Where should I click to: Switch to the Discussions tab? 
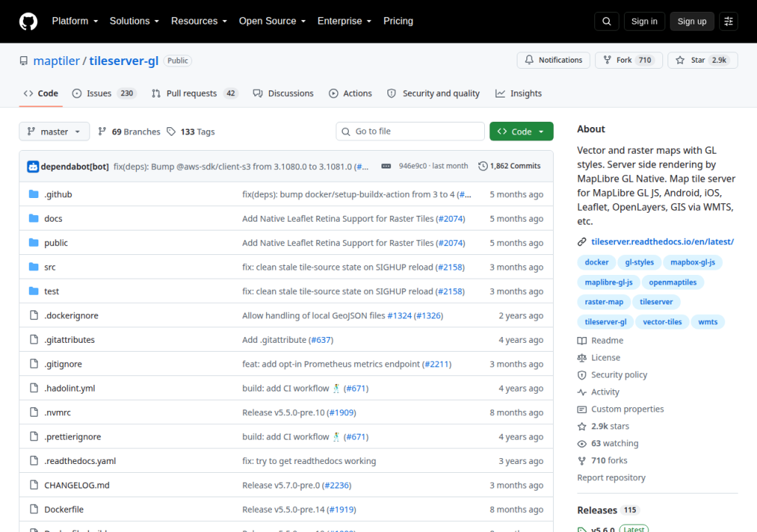click(283, 94)
